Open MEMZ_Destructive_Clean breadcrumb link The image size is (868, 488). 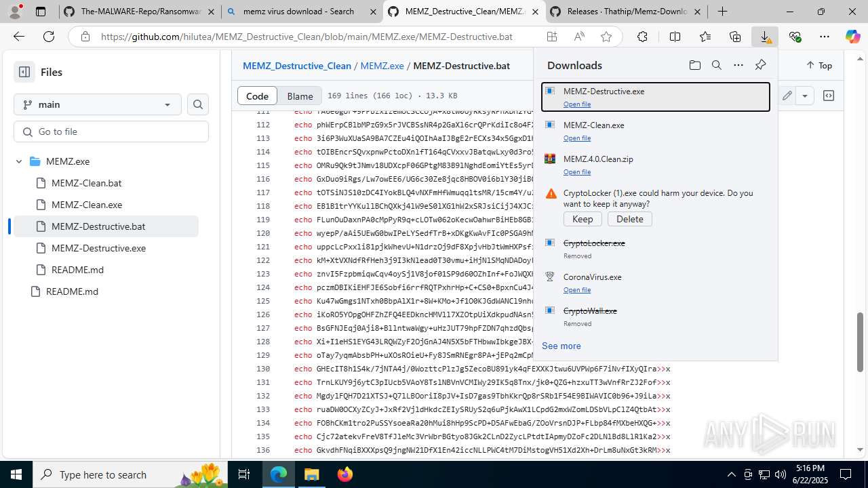point(297,66)
